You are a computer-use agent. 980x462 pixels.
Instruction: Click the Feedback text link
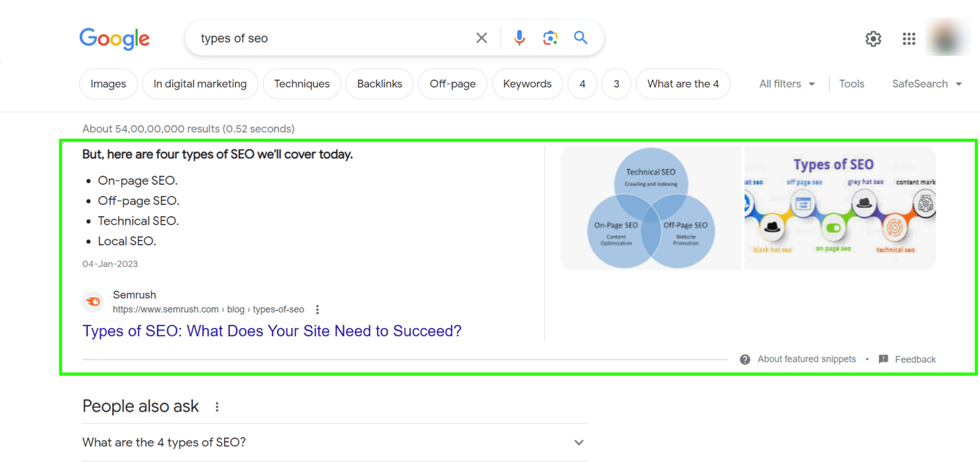[916, 359]
